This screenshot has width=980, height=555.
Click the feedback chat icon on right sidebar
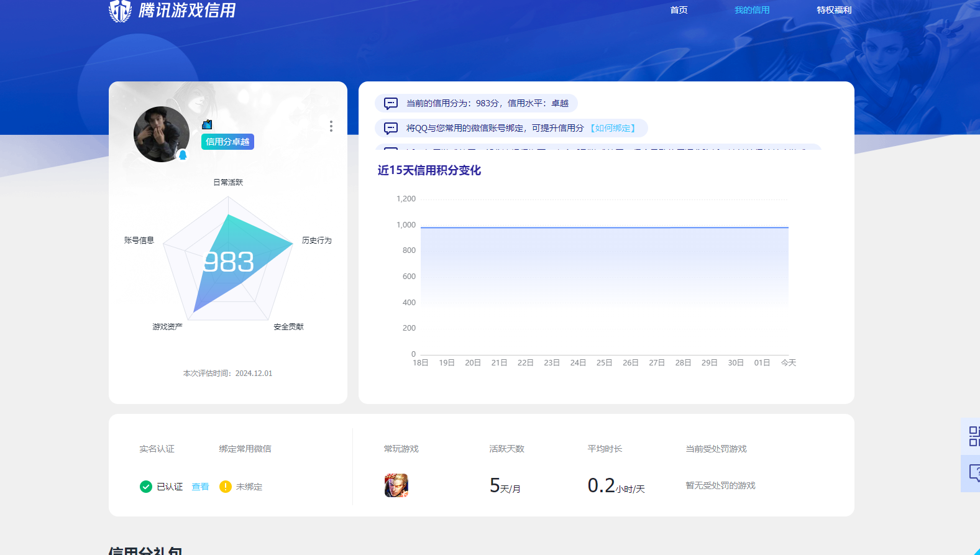[974, 474]
